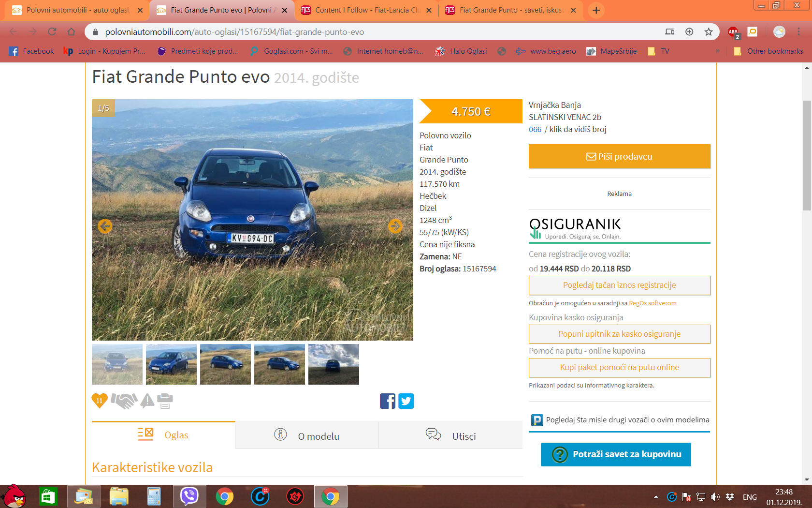Open Halo Oglasi bookmark
Viewport: 812px width, 508px height.
[461, 51]
